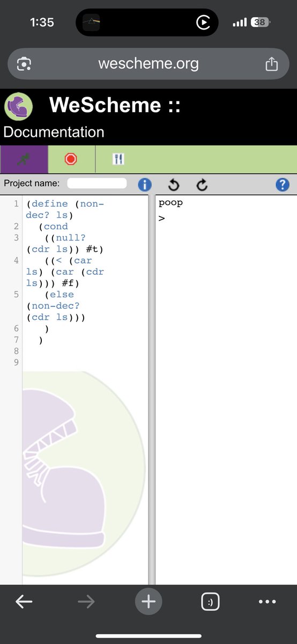Tap the forward navigation arrow
The width and height of the screenshot is (297, 644).
click(86, 602)
